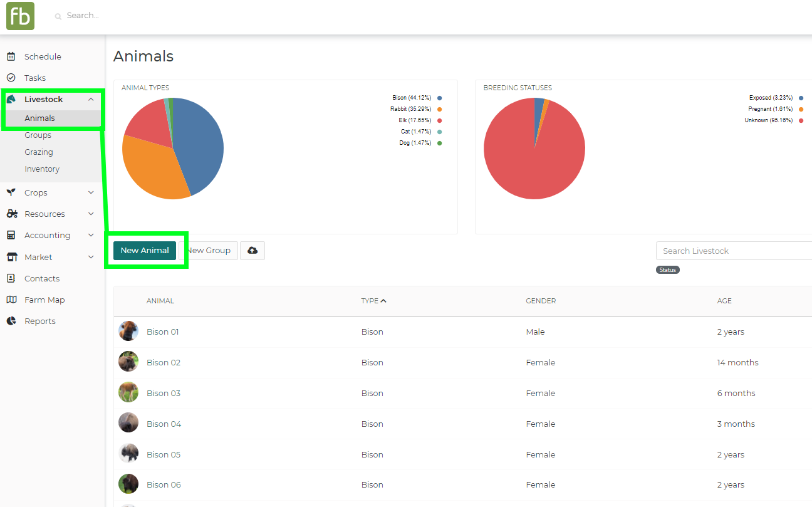
Task: Click the cloud upload import button
Action: click(x=252, y=251)
